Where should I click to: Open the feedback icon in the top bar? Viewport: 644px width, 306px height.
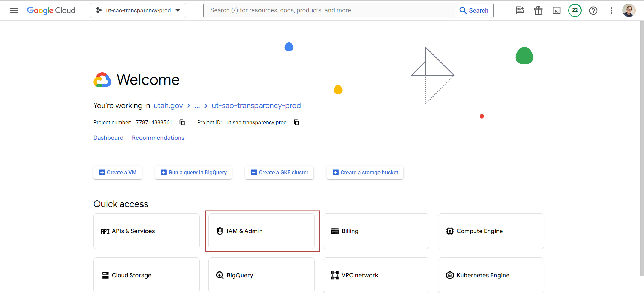520,11
